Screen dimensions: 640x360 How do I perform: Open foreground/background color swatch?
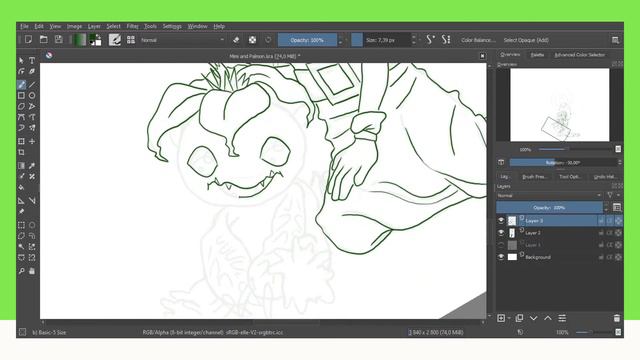[96, 40]
